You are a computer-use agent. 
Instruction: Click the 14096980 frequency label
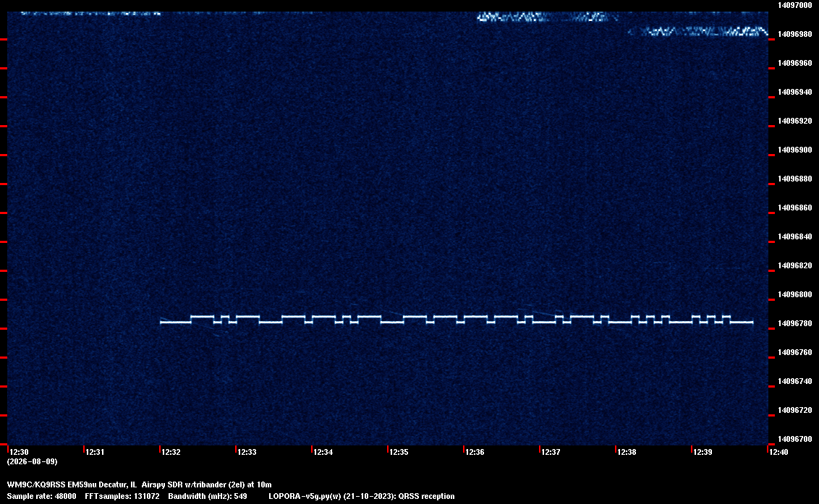click(x=795, y=34)
